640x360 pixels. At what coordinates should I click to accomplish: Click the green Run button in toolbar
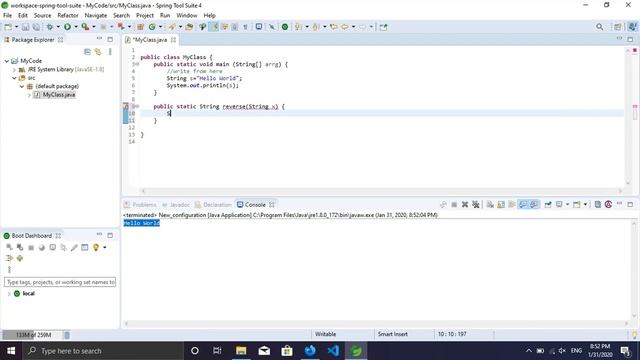pos(67,27)
